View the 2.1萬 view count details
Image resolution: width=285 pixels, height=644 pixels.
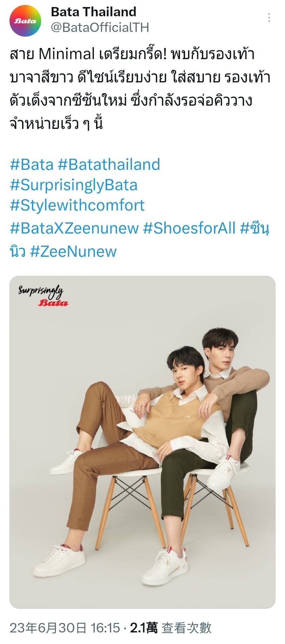pos(144,627)
